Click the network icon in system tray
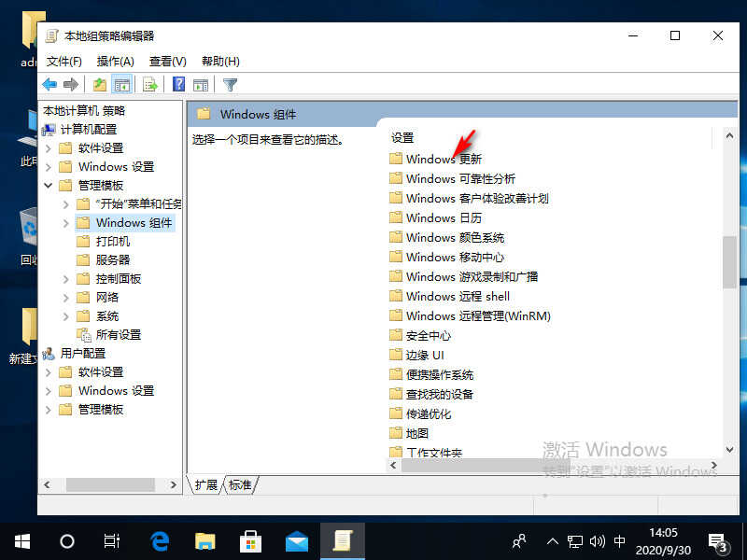This screenshot has height=560, width=747. click(x=575, y=541)
